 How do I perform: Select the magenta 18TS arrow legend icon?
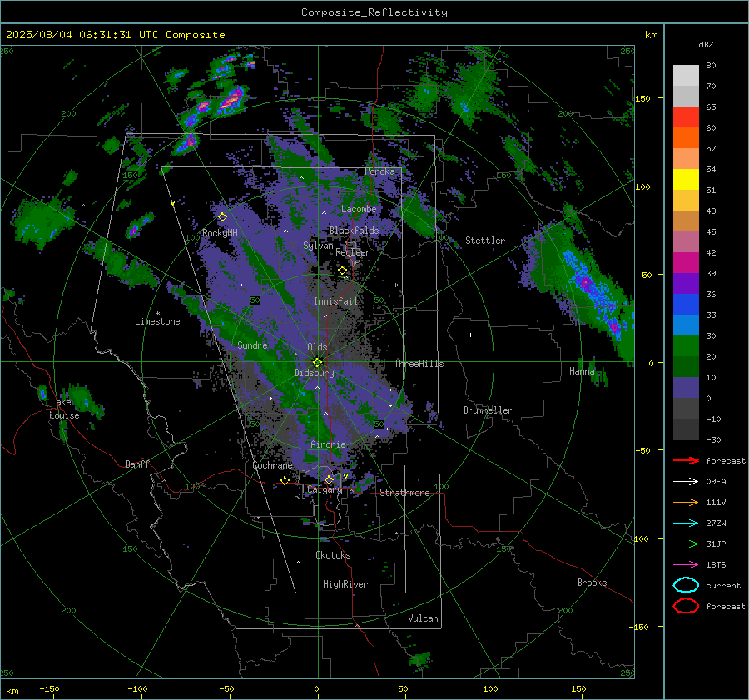pyautogui.click(x=686, y=565)
